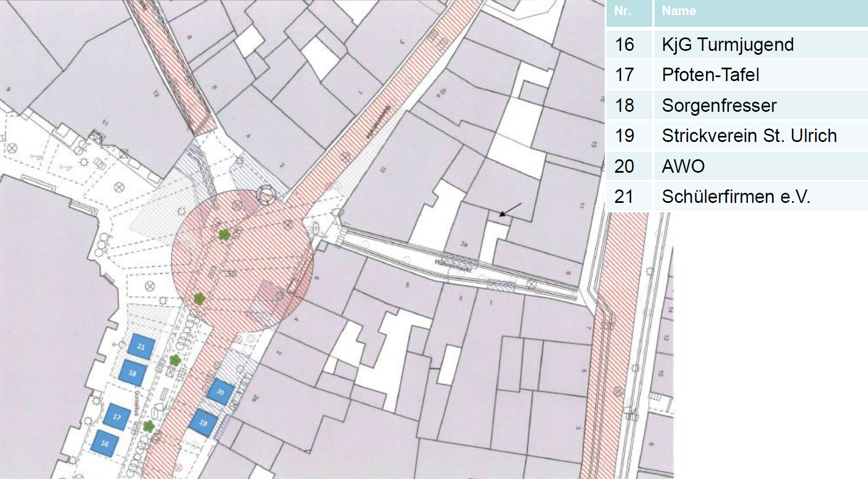Image resolution: width=868 pixels, height=479 pixels.
Task: Click the AWO table entry
Action: click(x=683, y=166)
